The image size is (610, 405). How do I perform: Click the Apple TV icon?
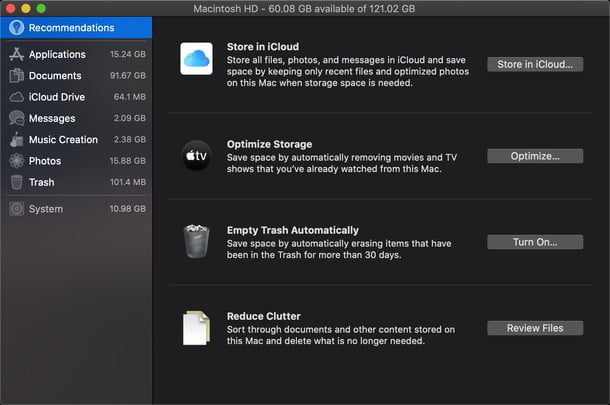pyautogui.click(x=196, y=157)
